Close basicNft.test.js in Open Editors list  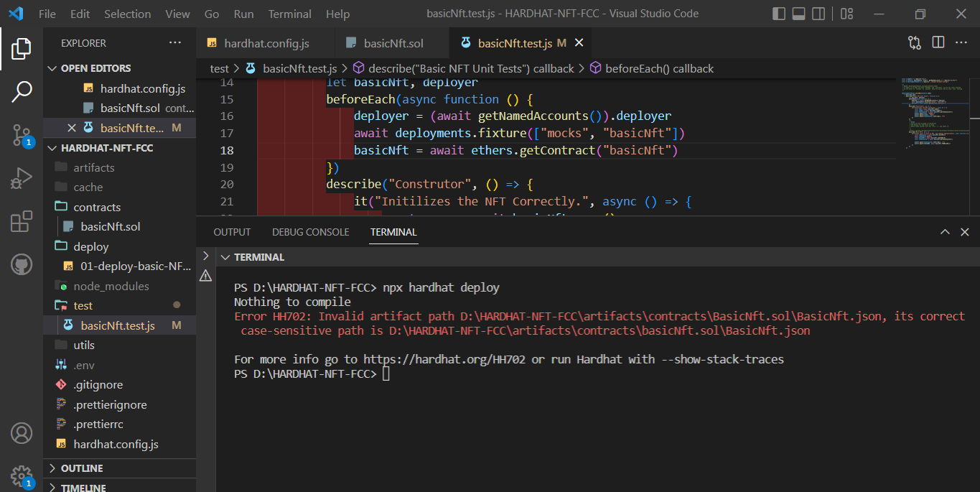[x=71, y=128]
